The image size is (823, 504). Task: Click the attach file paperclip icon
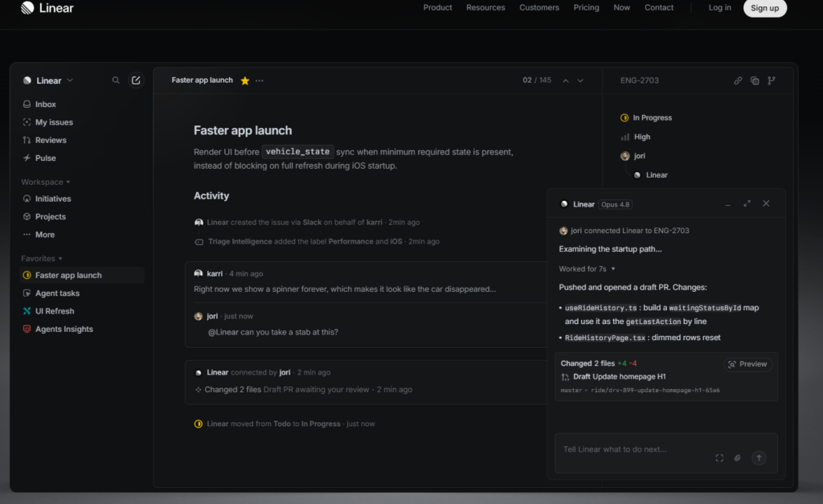(x=738, y=458)
